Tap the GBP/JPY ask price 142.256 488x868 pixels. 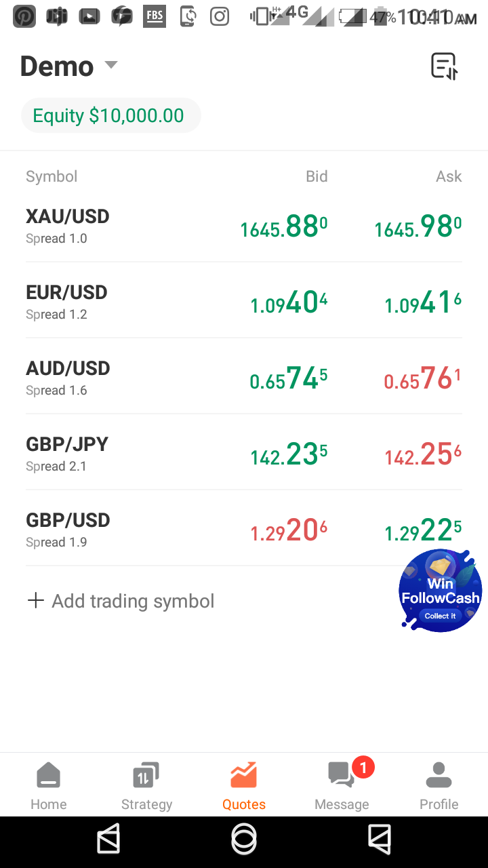tap(423, 456)
